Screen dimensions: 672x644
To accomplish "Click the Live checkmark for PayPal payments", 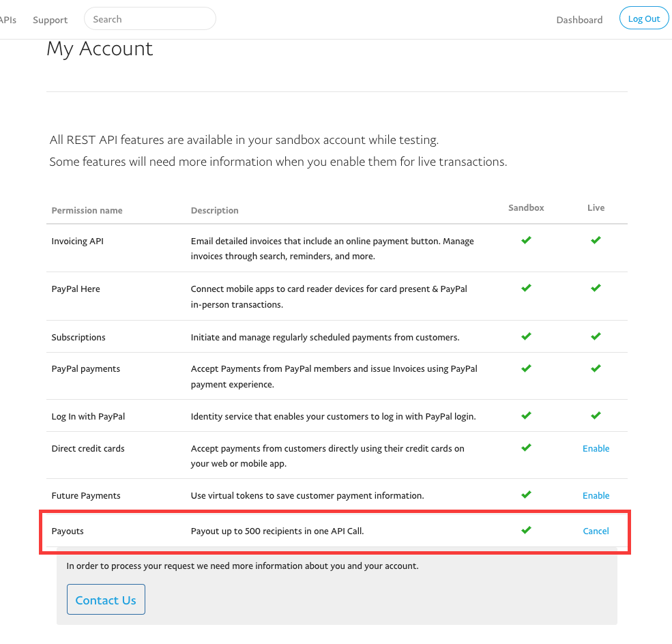I will 596,368.
